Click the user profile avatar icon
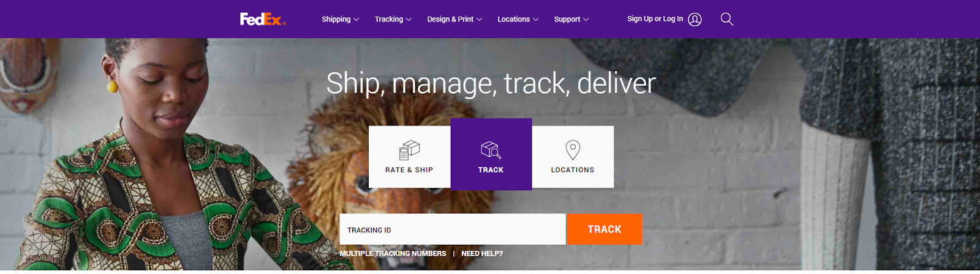The height and width of the screenshot is (274, 980). pyautogui.click(x=695, y=20)
